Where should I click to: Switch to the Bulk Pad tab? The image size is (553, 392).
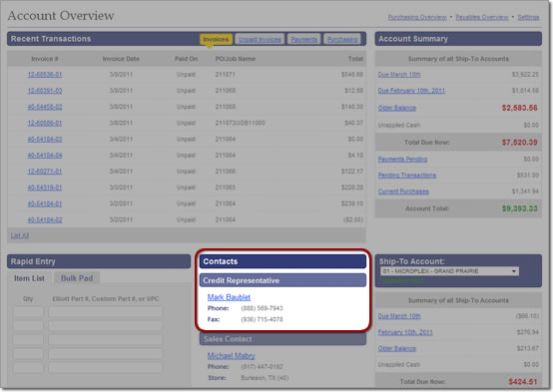coord(77,278)
